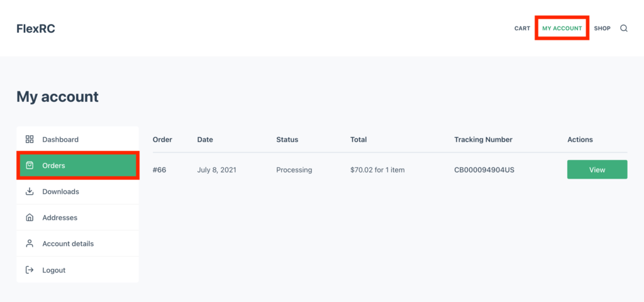Open the Downloads section
Screen dimensions: 644x302
[x=77, y=191]
